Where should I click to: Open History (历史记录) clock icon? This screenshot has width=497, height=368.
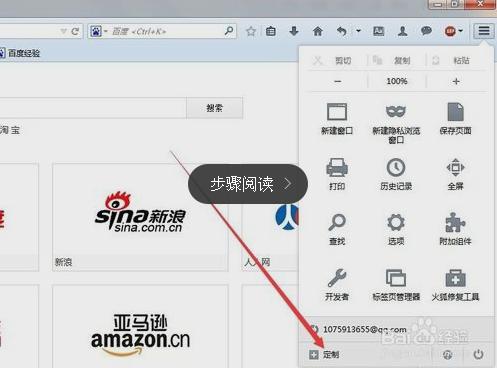tap(396, 167)
